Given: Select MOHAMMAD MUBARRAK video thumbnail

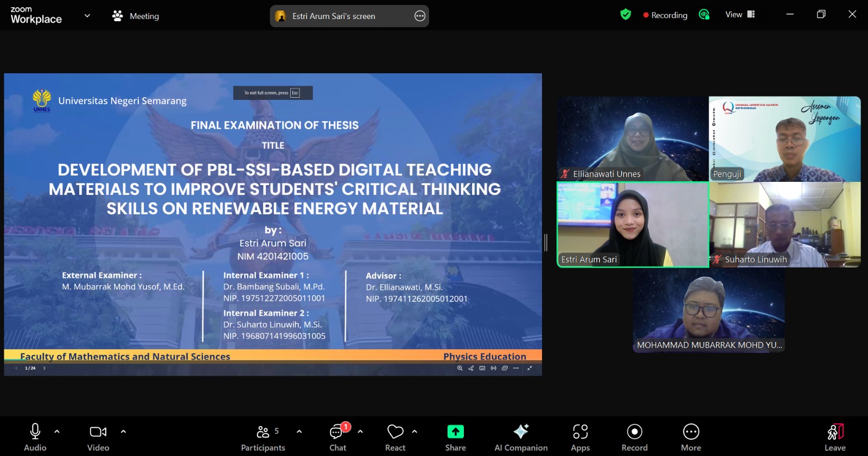Looking at the screenshot, I should (x=709, y=311).
